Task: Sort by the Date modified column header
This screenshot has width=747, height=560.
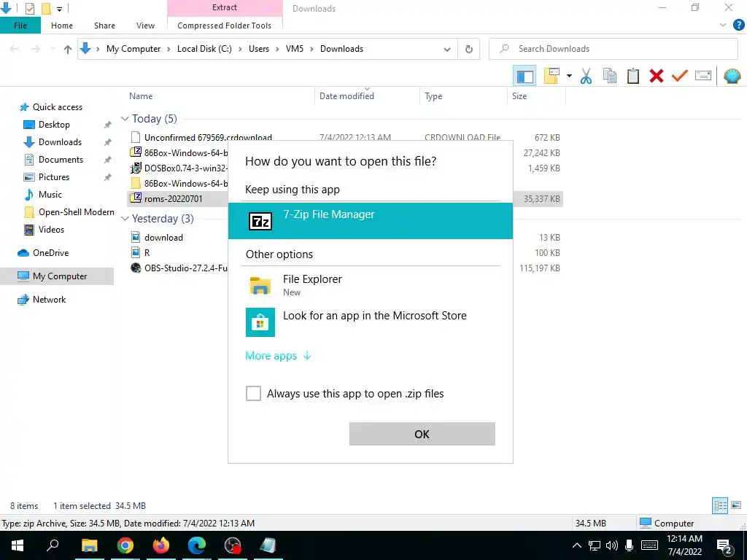Action: (x=347, y=96)
